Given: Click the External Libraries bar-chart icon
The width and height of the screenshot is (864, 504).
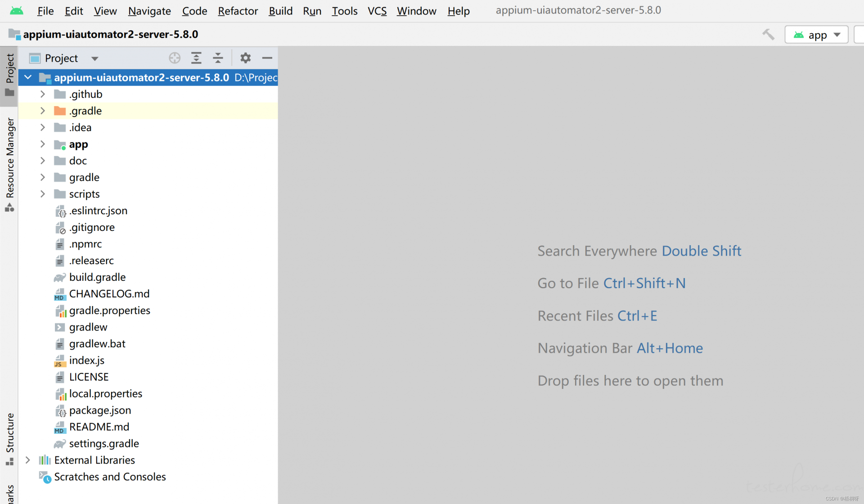Looking at the screenshot, I should point(45,460).
